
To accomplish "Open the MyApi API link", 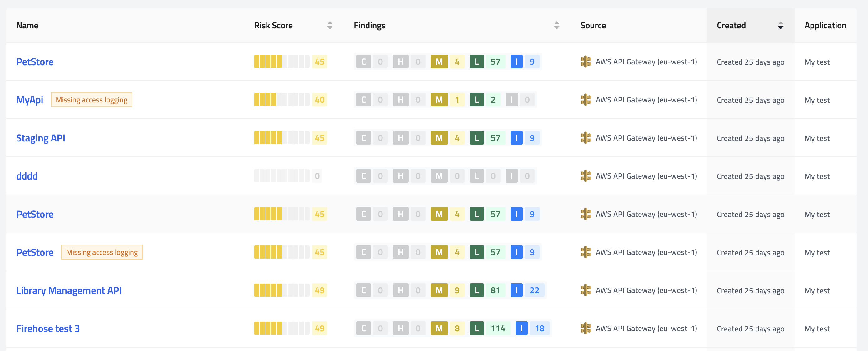I will pos(30,100).
